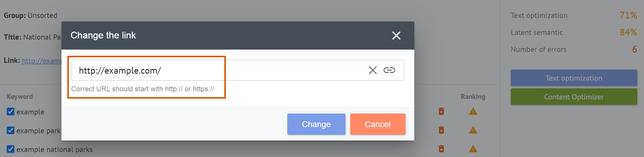Click the Keyword column header
644x157 pixels.
[x=20, y=97]
